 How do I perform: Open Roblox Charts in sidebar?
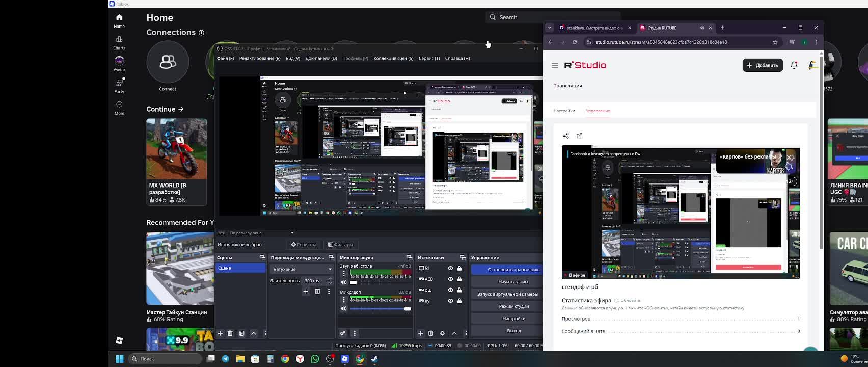click(119, 43)
